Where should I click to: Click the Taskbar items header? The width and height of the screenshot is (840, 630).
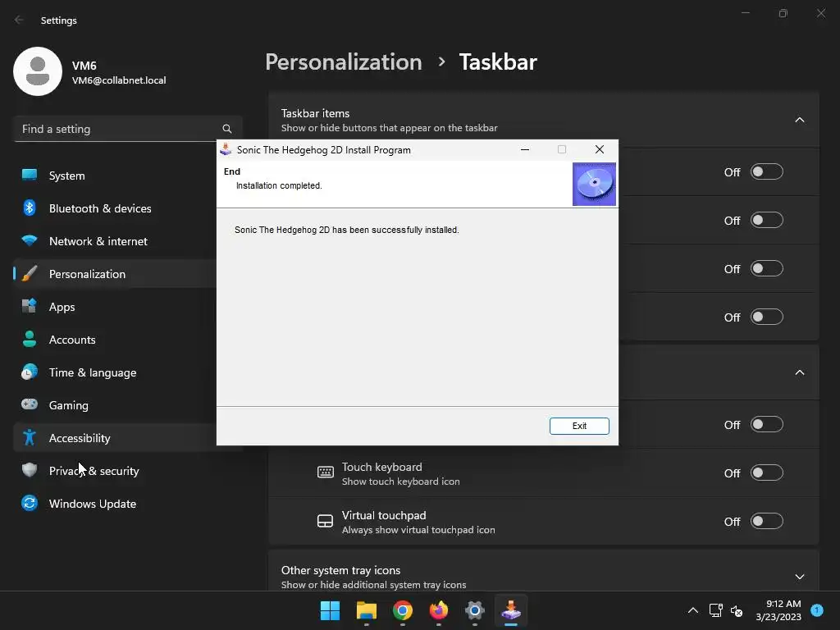point(543,120)
